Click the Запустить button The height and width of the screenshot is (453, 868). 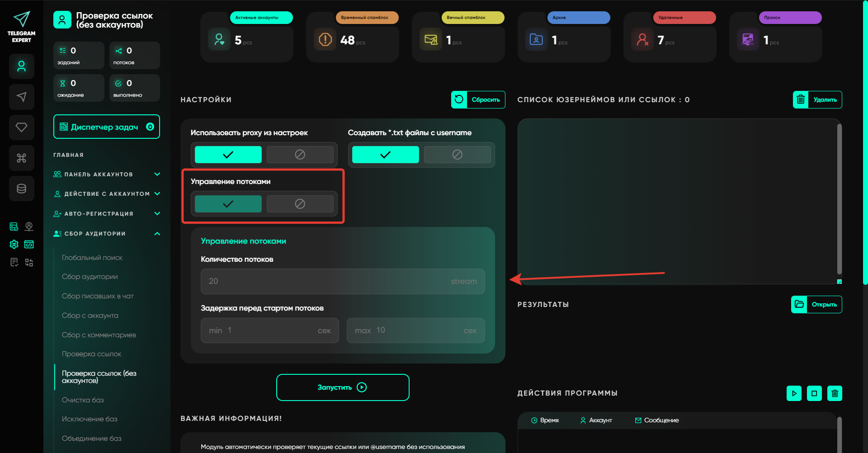click(343, 387)
